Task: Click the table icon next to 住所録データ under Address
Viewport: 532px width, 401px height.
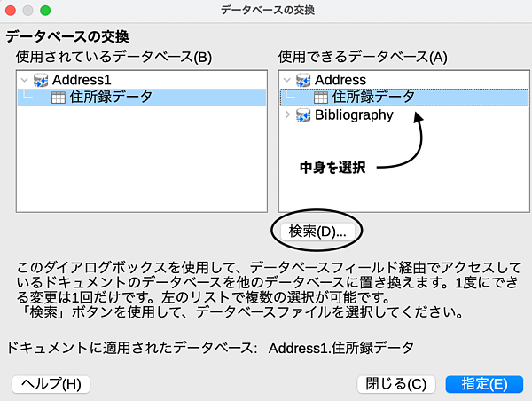Action: (x=321, y=98)
